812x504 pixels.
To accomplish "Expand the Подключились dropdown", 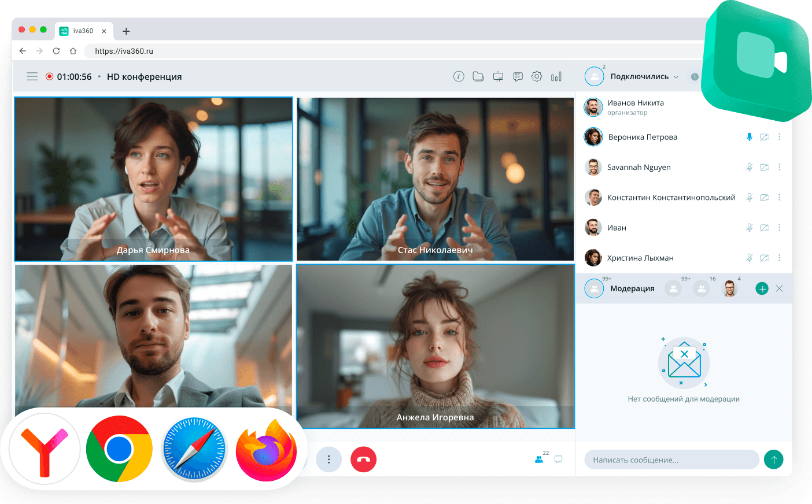I will 676,77.
